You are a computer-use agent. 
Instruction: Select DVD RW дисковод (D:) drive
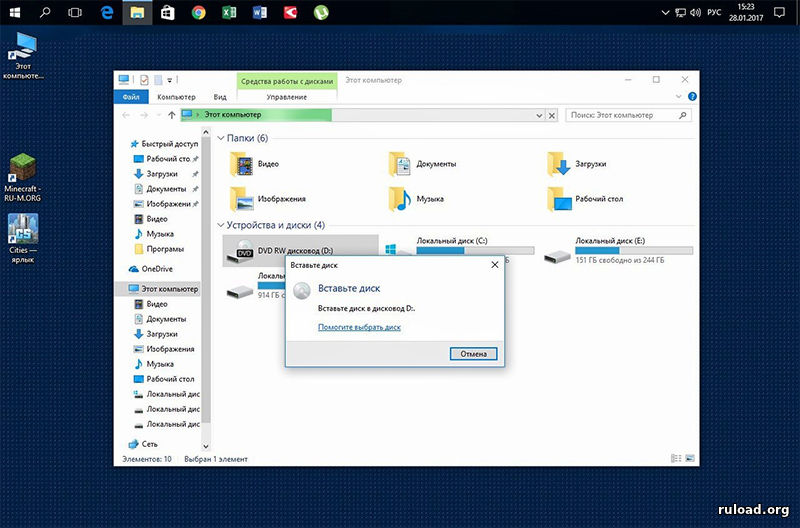(301, 250)
